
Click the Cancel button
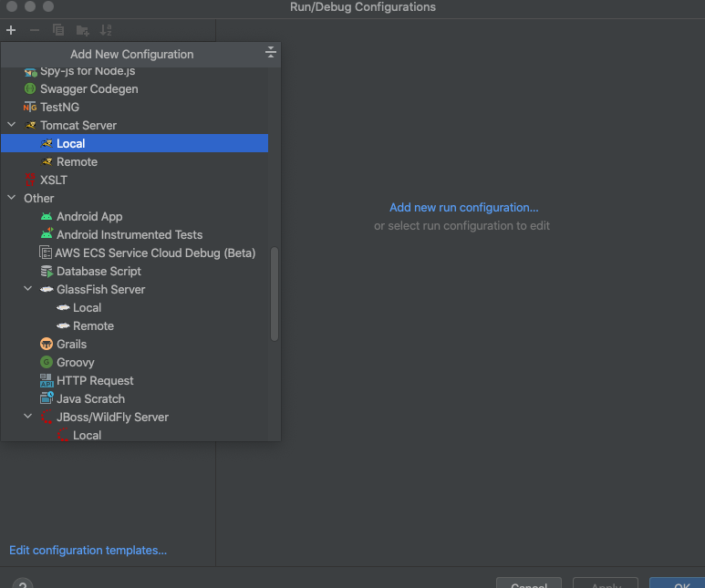529,583
